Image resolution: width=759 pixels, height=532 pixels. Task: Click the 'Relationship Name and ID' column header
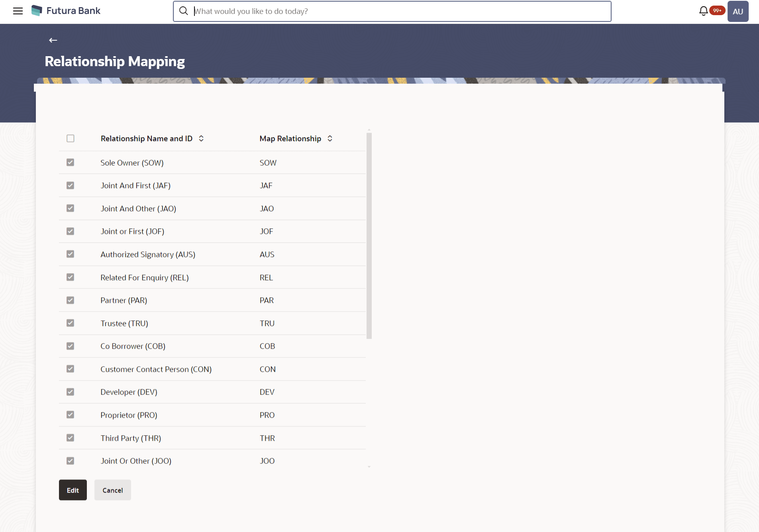point(147,138)
